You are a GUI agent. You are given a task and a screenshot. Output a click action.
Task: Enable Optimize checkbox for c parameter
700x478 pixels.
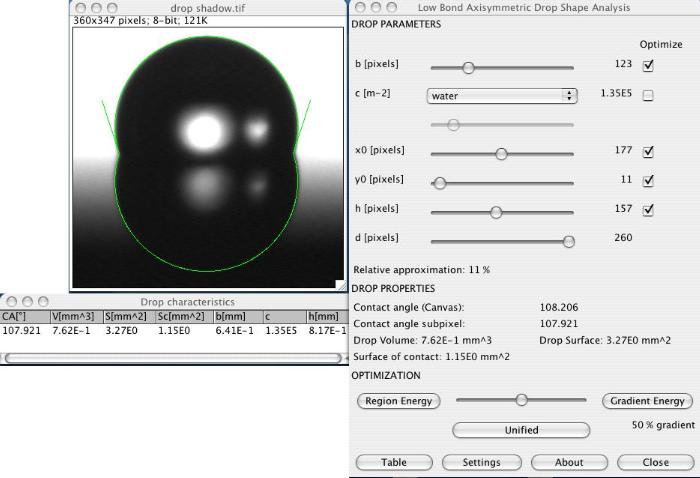coord(648,95)
